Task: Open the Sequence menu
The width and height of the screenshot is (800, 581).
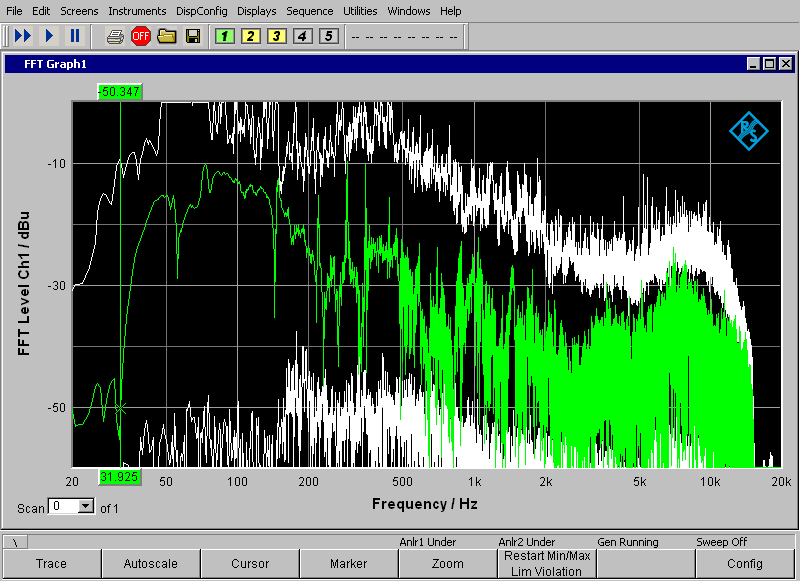Action: click(x=310, y=11)
